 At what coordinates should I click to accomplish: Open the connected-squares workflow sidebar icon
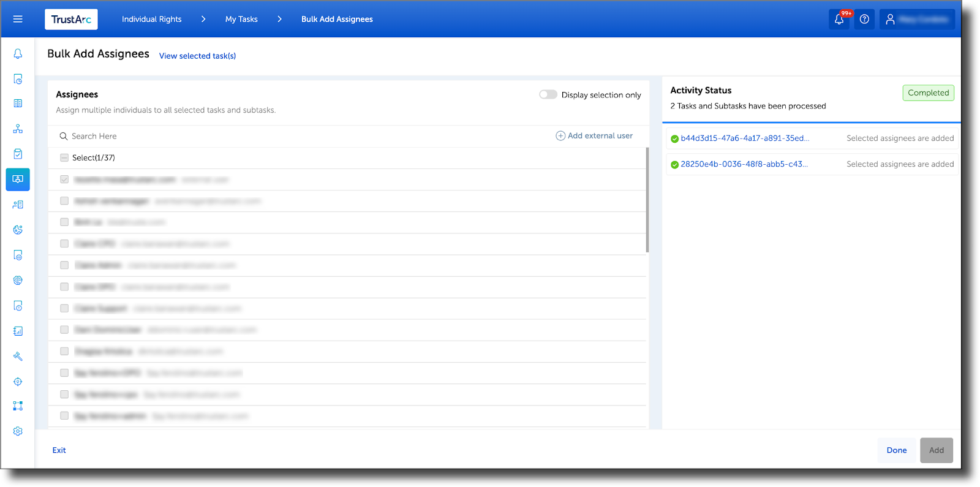[x=18, y=406]
